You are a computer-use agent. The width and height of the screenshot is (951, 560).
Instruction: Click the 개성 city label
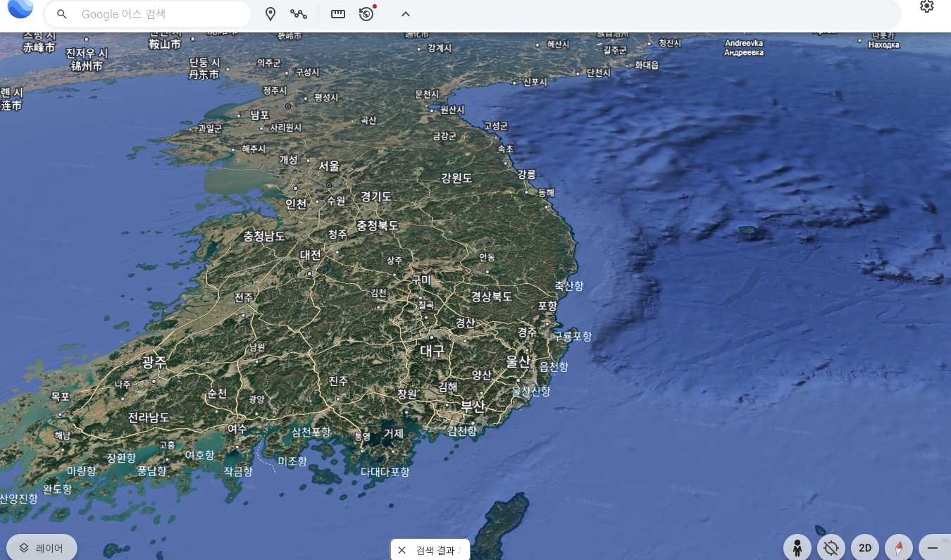pos(288,160)
